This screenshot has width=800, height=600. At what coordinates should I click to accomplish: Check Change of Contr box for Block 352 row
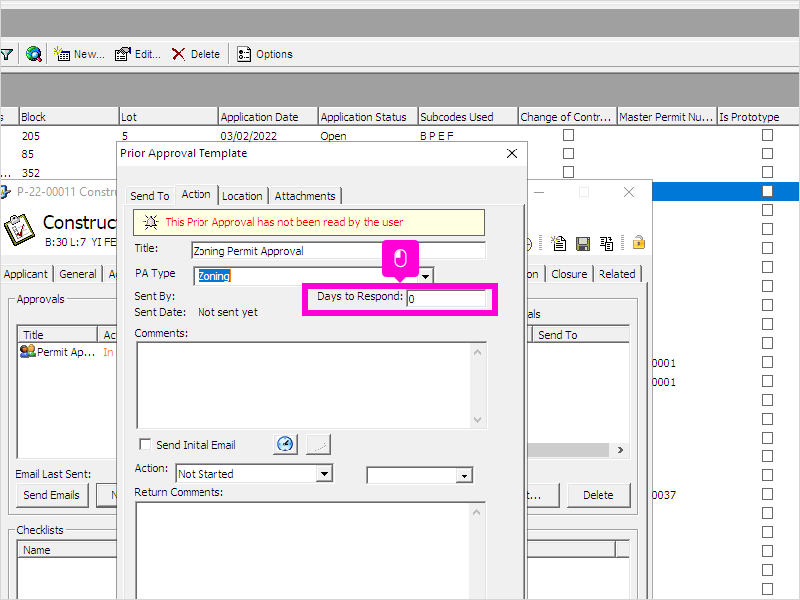568,172
